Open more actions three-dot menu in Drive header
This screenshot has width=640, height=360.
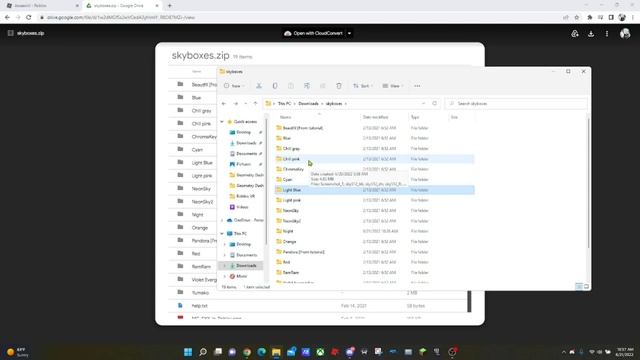pos(607,33)
